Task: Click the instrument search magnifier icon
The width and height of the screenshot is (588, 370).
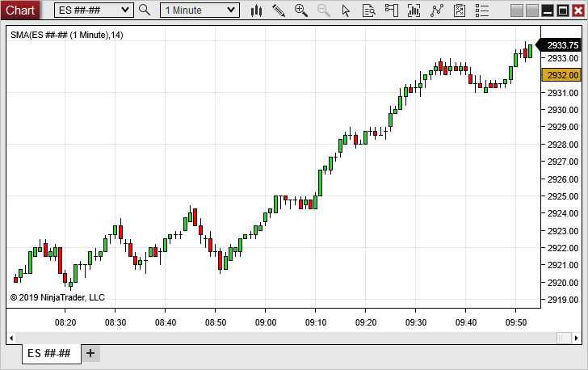Action: [x=145, y=11]
